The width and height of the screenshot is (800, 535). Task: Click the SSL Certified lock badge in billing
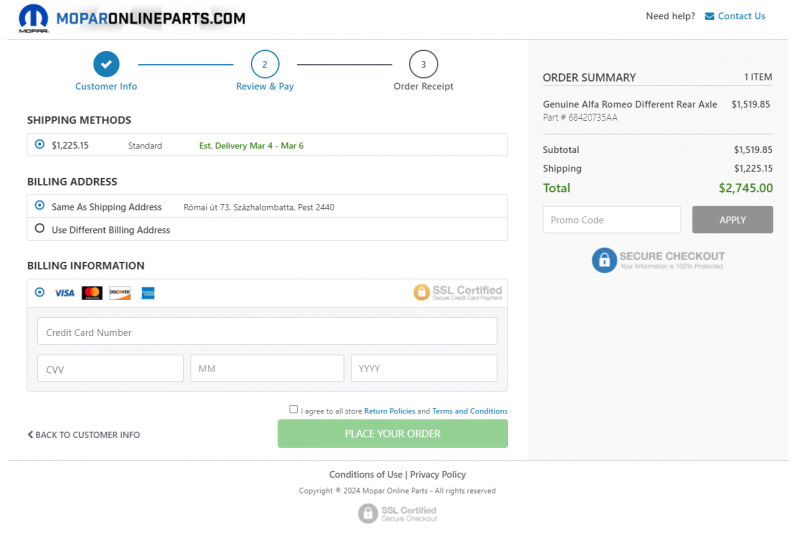tap(458, 292)
